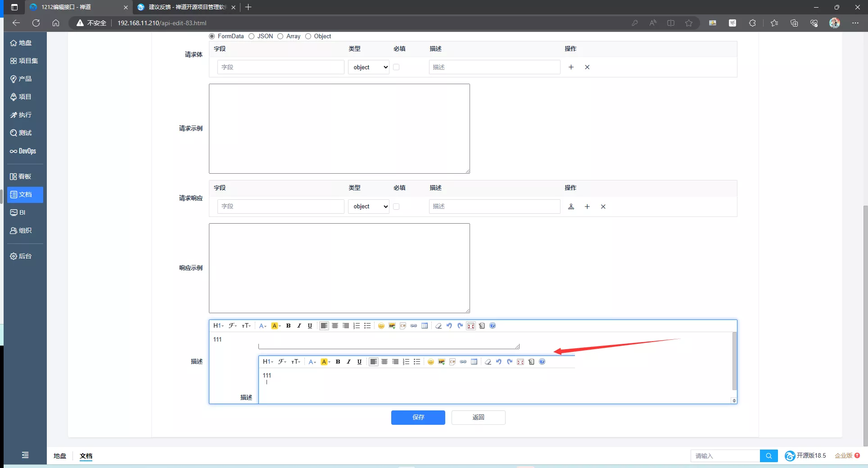The width and height of the screenshot is (868, 468).
Task: Insert code block using the outer editor toolbar
Action: (403, 326)
